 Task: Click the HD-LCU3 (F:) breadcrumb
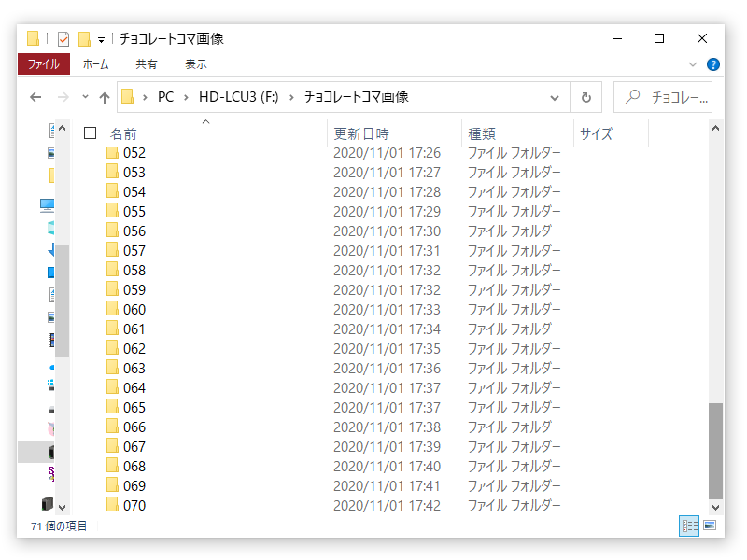click(x=239, y=97)
